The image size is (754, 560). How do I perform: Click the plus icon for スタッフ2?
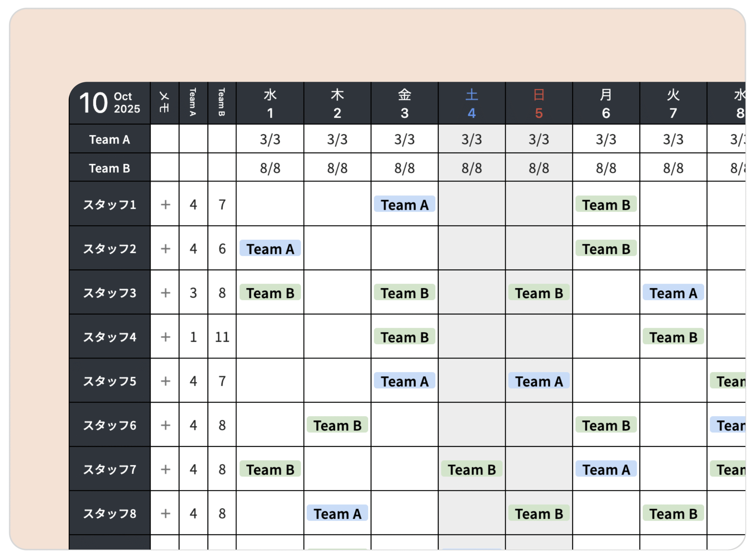165,248
